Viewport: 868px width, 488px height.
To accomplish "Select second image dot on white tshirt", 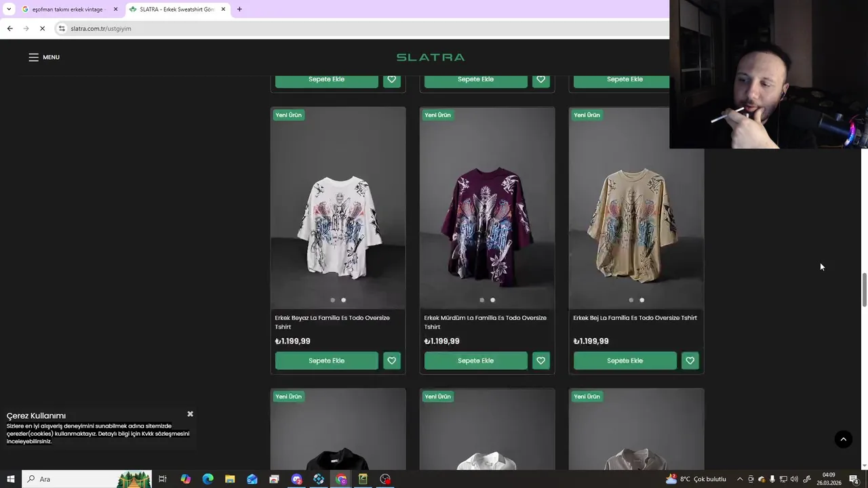I will click(x=343, y=300).
